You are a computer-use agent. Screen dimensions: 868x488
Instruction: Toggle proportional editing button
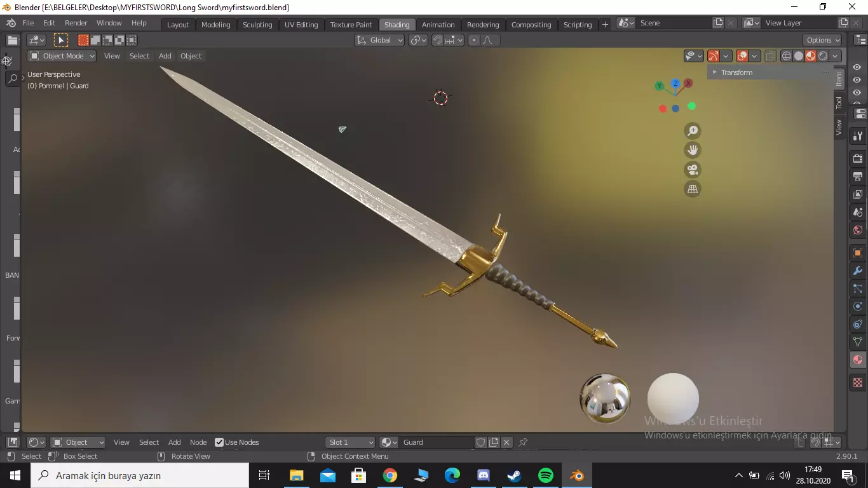pyautogui.click(x=473, y=40)
